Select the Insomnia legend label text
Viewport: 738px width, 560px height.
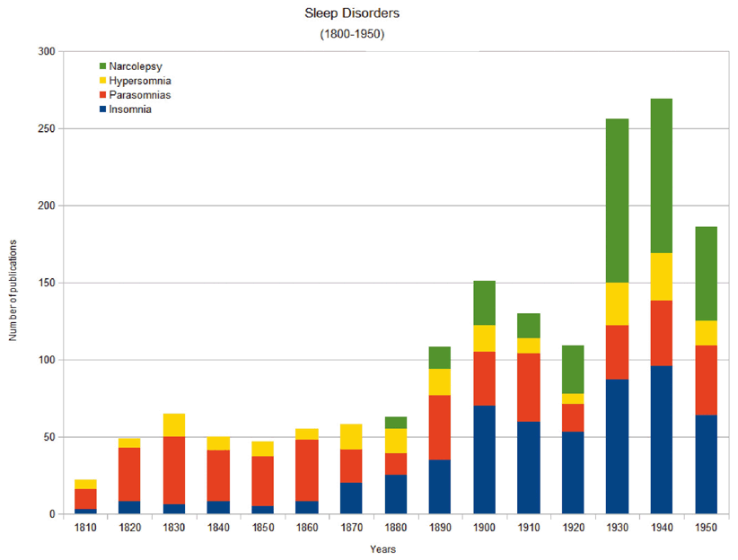pyautogui.click(x=130, y=109)
